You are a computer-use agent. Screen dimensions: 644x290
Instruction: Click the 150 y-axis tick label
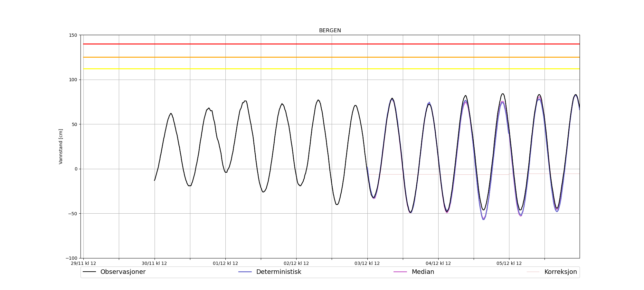73,35
